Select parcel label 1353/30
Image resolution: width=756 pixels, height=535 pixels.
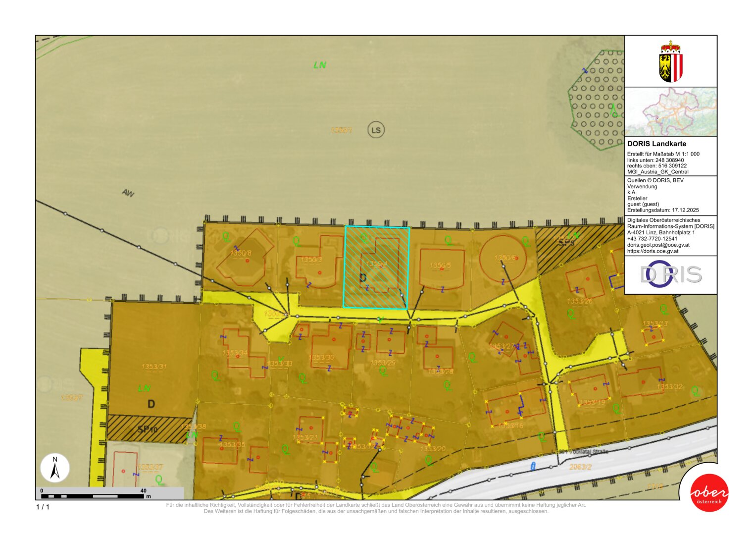[321, 358]
